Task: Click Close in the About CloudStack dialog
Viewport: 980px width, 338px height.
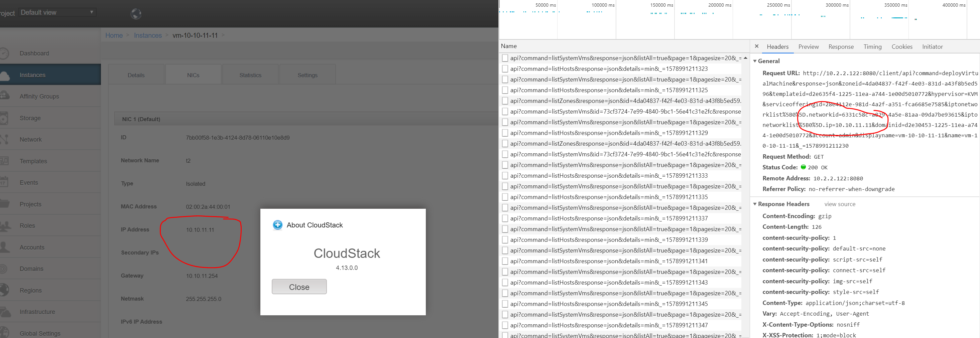Action: tap(299, 287)
